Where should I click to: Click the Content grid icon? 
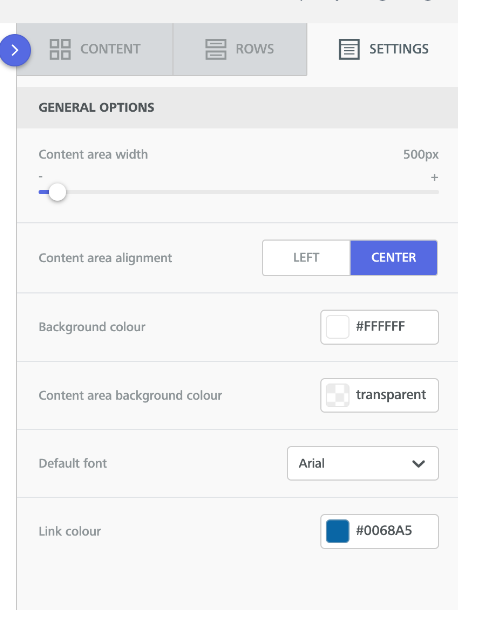[60, 49]
